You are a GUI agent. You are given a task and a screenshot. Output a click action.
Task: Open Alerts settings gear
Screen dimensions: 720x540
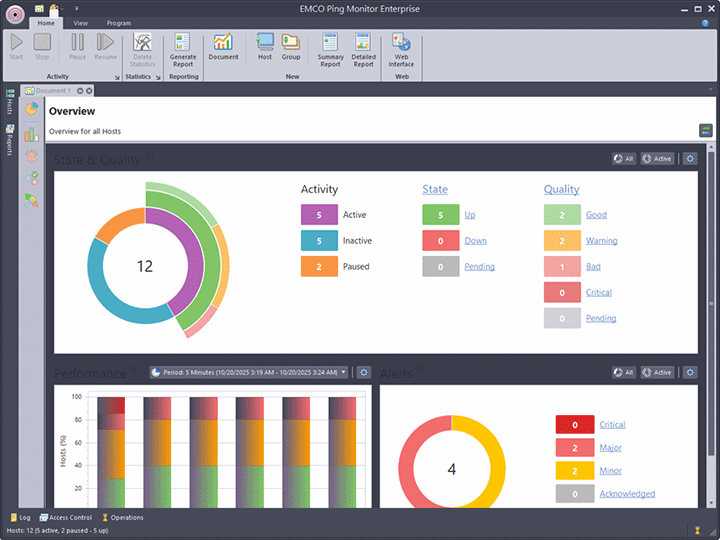click(x=690, y=372)
